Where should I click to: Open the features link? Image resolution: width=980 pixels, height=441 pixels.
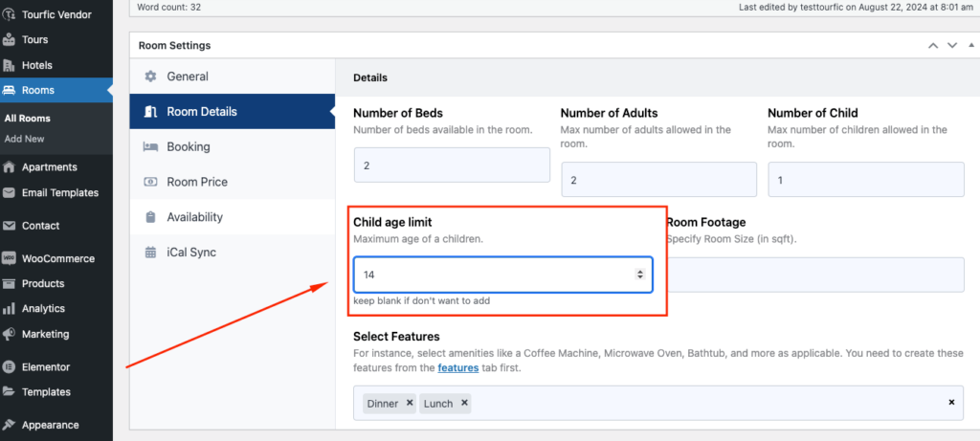pyautogui.click(x=458, y=367)
